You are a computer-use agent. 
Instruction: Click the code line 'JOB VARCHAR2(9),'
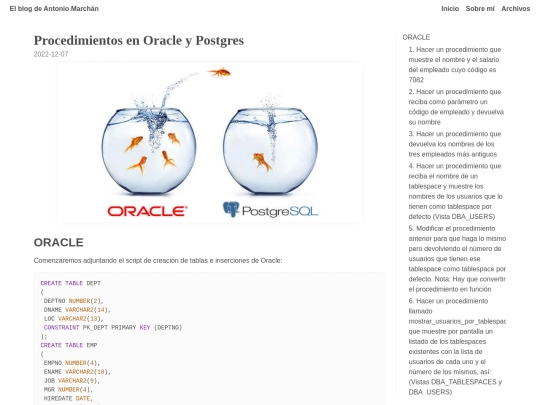pyautogui.click(x=72, y=381)
